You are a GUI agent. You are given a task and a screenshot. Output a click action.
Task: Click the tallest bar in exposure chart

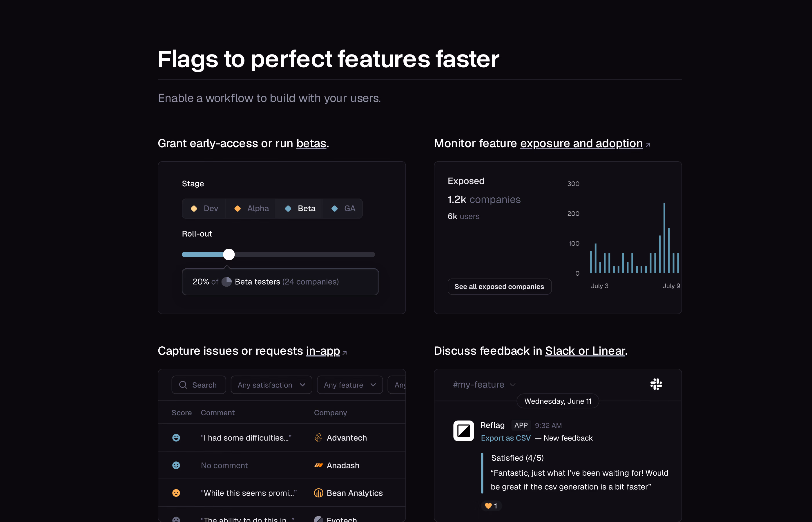point(664,238)
